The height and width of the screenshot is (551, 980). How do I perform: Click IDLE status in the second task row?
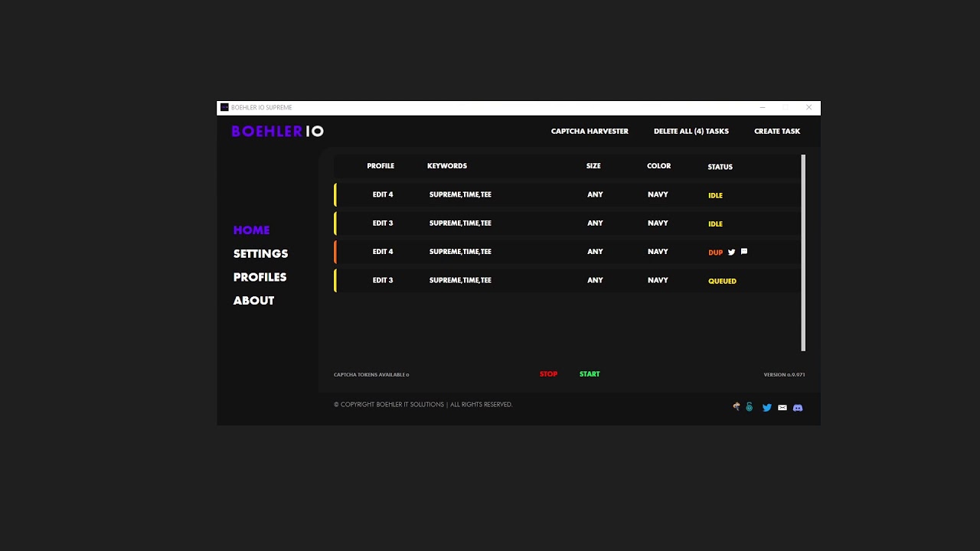(x=715, y=224)
